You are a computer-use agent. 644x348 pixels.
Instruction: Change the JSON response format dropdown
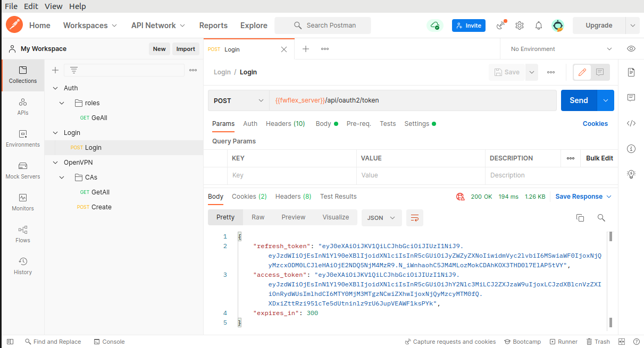click(x=382, y=218)
